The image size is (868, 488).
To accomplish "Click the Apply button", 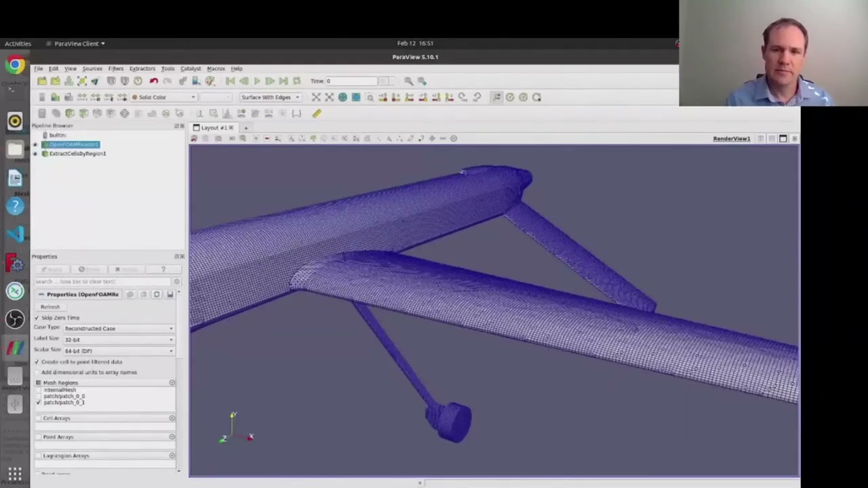I will point(52,269).
